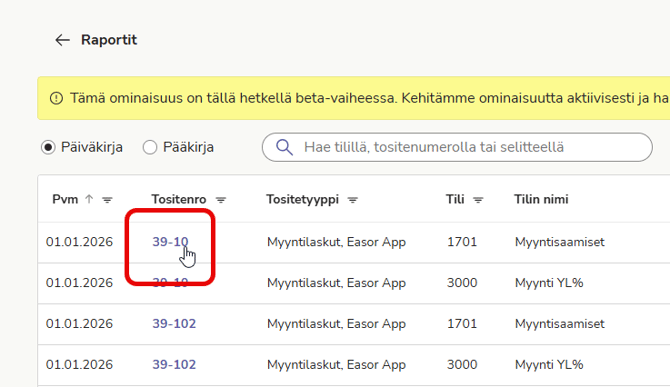Click the Tositetyyppi column header
670x387 pixels.
click(303, 199)
